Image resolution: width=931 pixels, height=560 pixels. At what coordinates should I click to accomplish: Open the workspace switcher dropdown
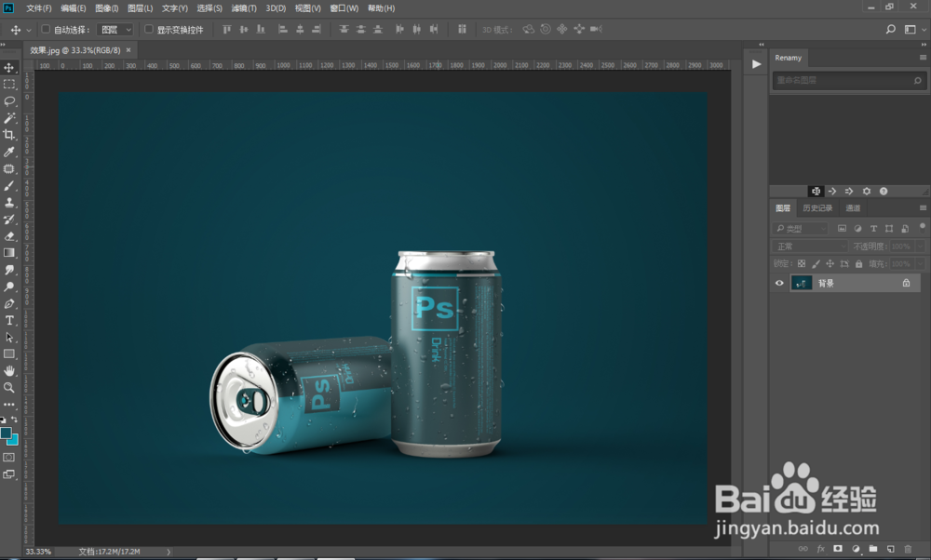(x=913, y=29)
